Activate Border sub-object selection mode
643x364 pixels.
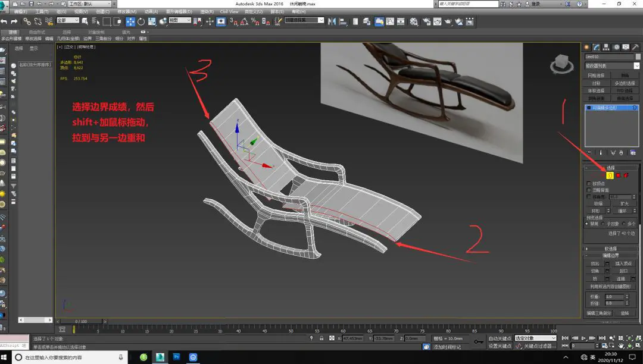click(x=609, y=175)
